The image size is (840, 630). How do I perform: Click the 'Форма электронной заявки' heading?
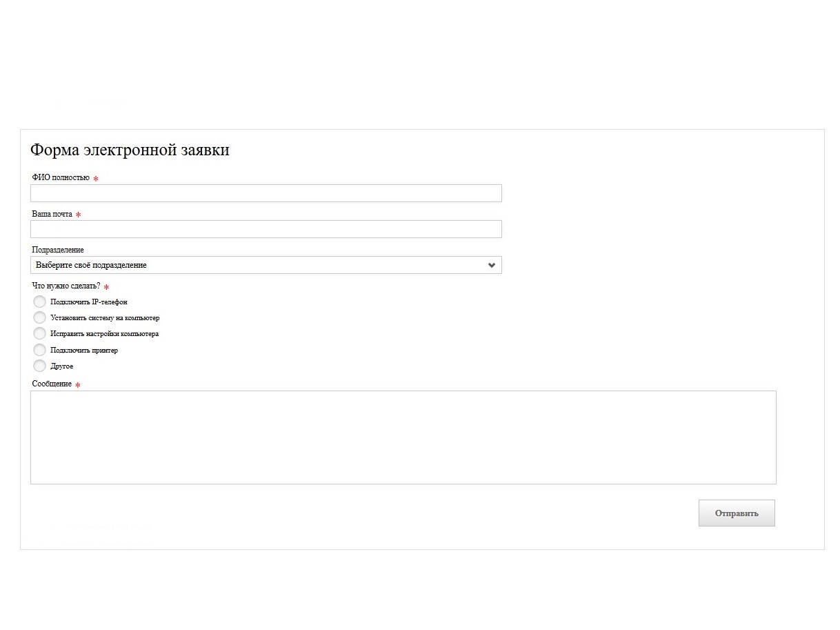[x=130, y=150]
